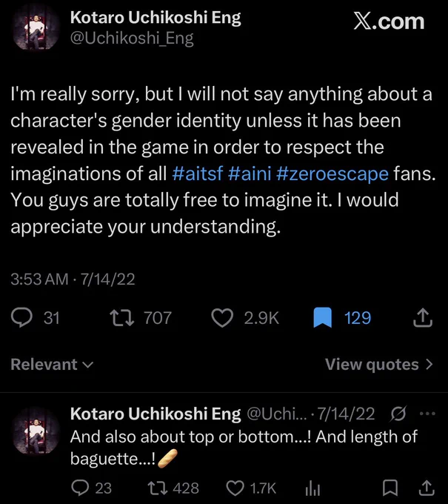Image resolution: width=448 pixels, height=504 pixels.
Task: Open Kotaro Uchikoshi profile picture at top
Action: 36,30
